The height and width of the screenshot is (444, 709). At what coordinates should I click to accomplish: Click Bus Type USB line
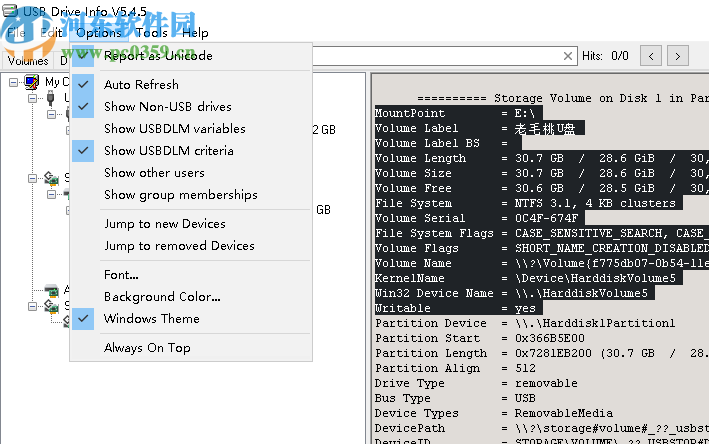pyautogui.click(x=455, y=398)
